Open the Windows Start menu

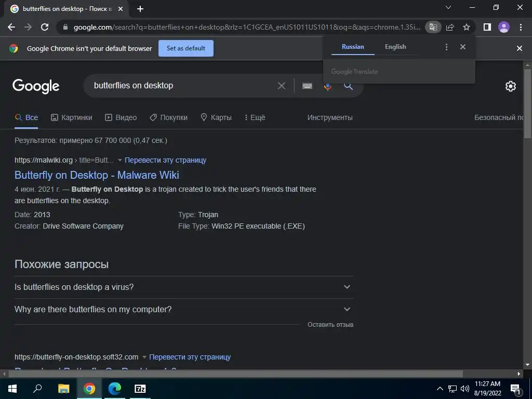(x=12, y=389)
